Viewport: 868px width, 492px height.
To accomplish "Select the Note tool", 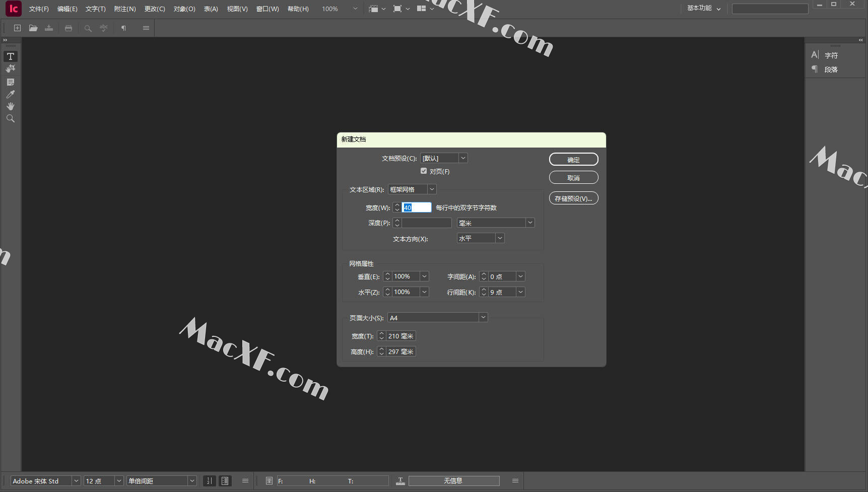I will tap(11, 82).
